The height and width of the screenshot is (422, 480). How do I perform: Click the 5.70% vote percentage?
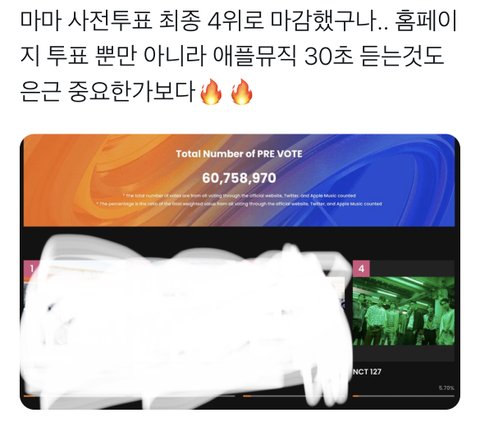pyautogui.click(x=446, y=388)
